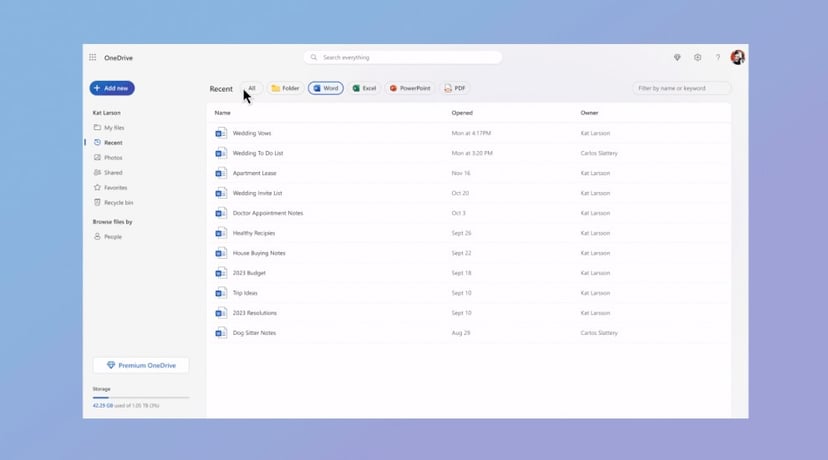Open the Doctor Appointment Notes file name
Image resolution: width=828 pixels, height=460 pixels.
pos(268,213)
